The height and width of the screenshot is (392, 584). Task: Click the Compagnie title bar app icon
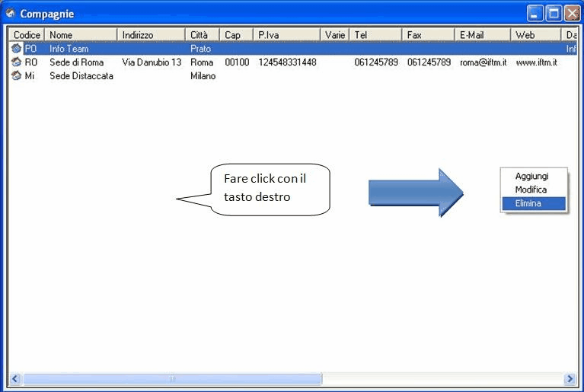point(10,14)
